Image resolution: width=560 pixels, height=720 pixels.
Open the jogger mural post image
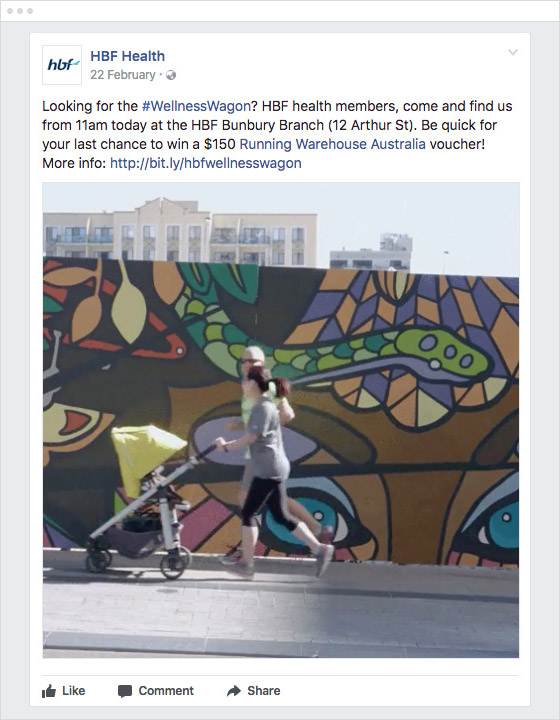tap(281, 420)
